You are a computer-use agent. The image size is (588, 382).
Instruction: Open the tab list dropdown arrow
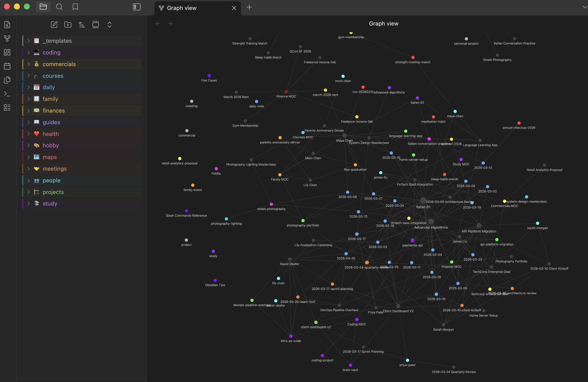(x=585, y=7)
